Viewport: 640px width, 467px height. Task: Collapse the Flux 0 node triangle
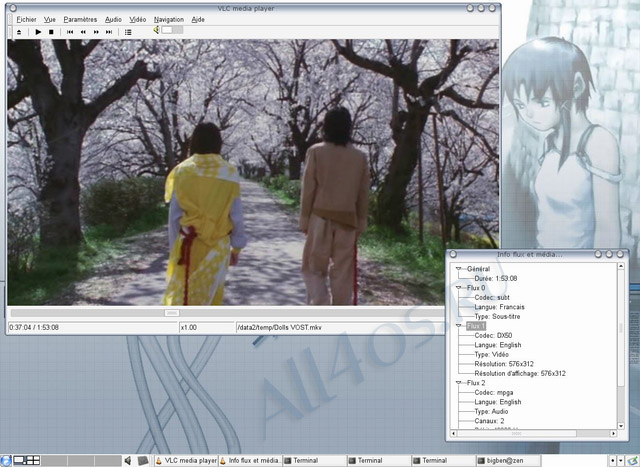pos(458,288)
